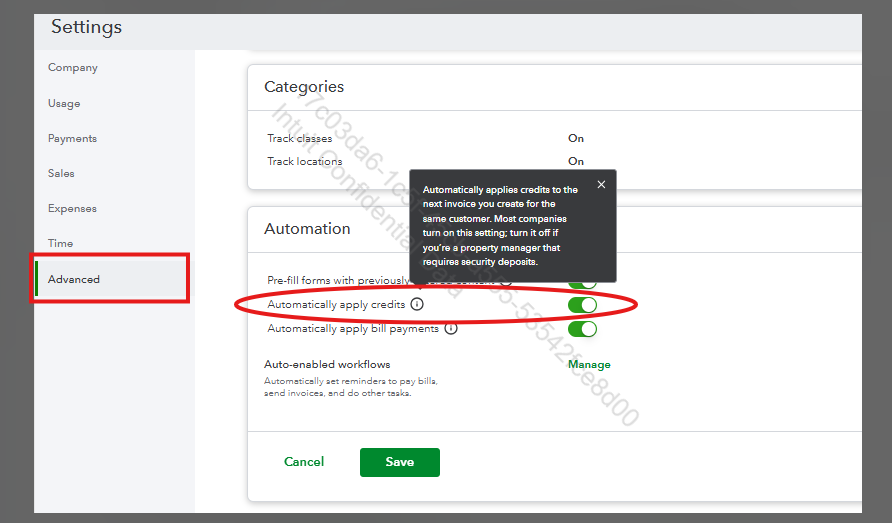This screenshot has width=892, height=523.
Task: Close the apply credits tooltip
Action: click(601, 185)
